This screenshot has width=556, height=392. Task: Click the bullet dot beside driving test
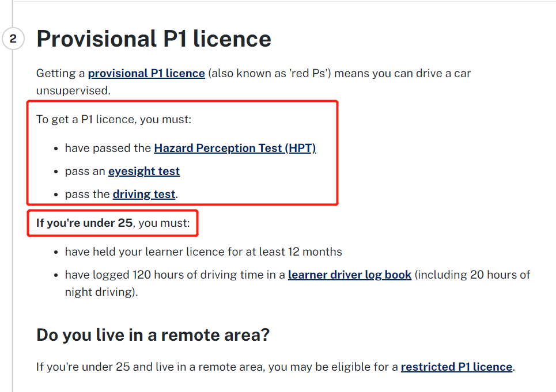click(x=56, y=195)
